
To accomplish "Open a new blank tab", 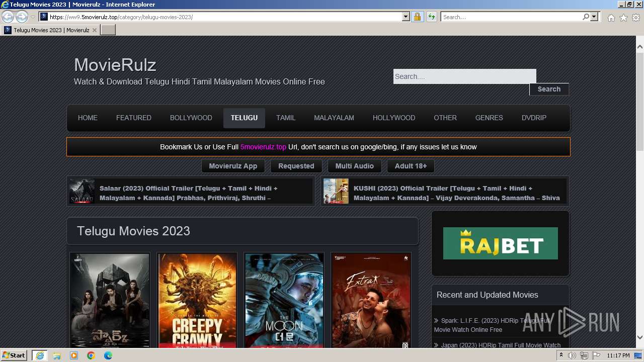I will 108,30.
